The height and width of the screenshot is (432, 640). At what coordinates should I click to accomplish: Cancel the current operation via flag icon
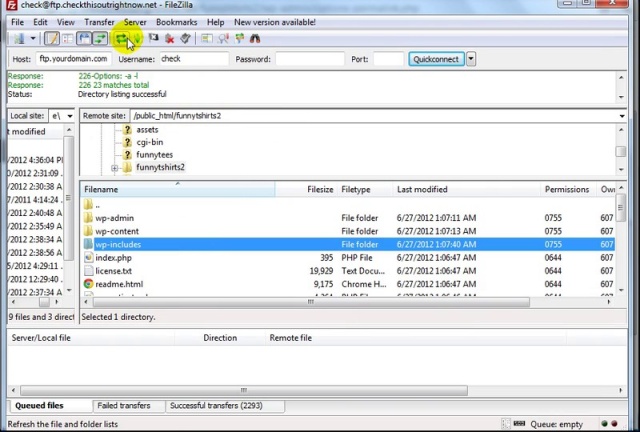[153, 38]
